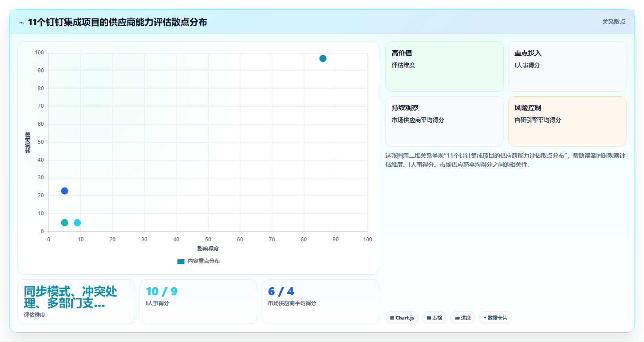Toggle the 内容重点分布 legend color box
Screen dimensions: 644x342
181,261
